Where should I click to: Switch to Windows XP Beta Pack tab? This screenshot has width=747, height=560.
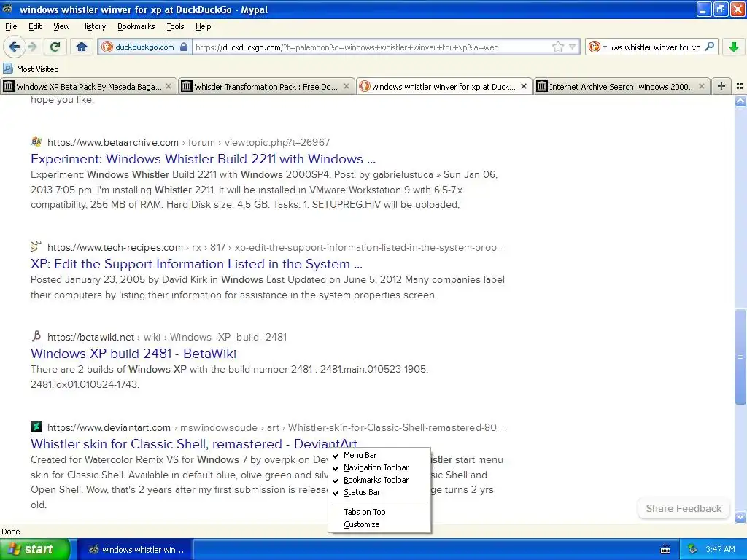point(88,86)
